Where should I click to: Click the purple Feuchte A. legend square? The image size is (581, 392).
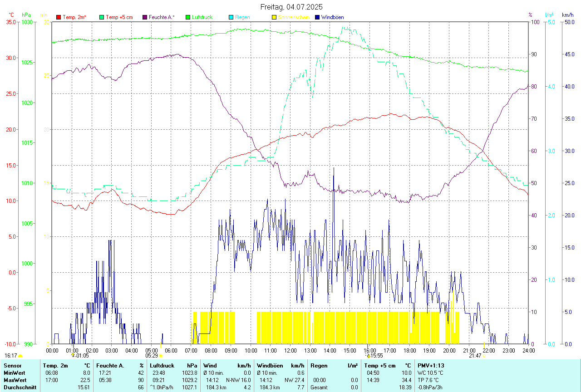coord(145,17)
